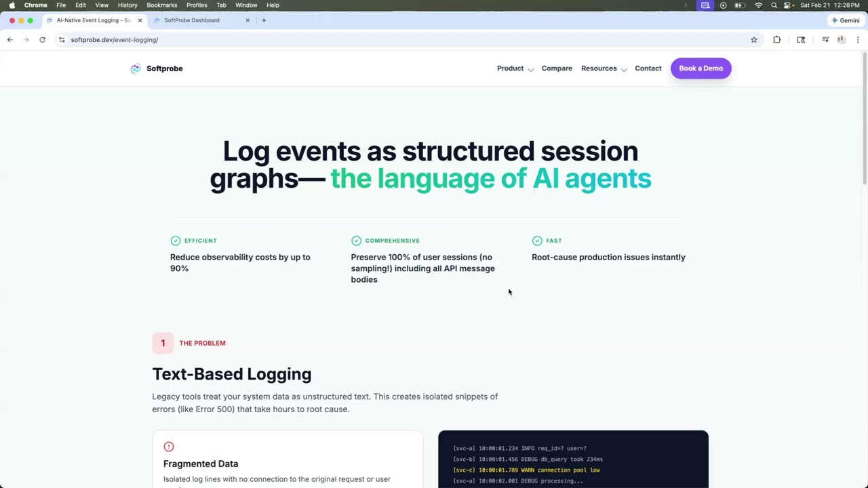Screen dimensions: 868x488
Task: Open the History menu
Action: [127, 5]
